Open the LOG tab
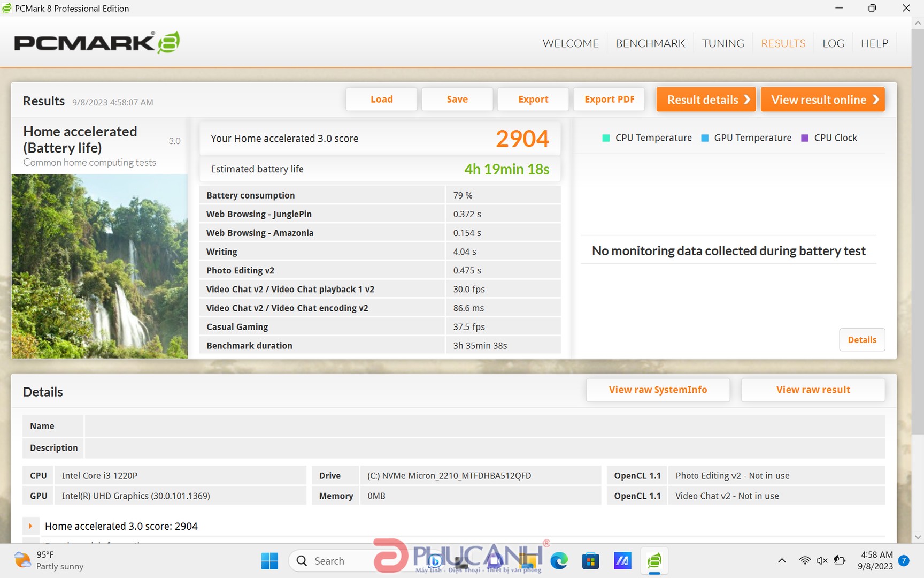Screen dimensions: 924x578 point(833,43)
